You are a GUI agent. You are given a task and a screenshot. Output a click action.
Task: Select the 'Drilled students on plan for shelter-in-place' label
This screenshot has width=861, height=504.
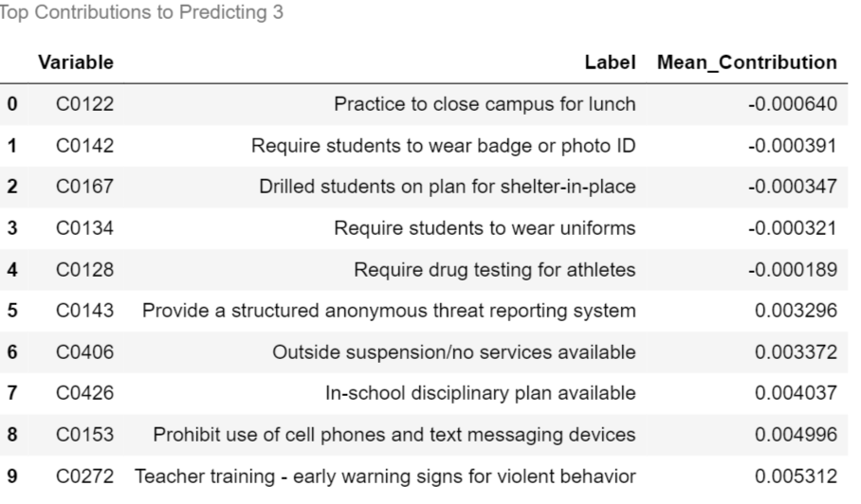[x=448, y=188]
